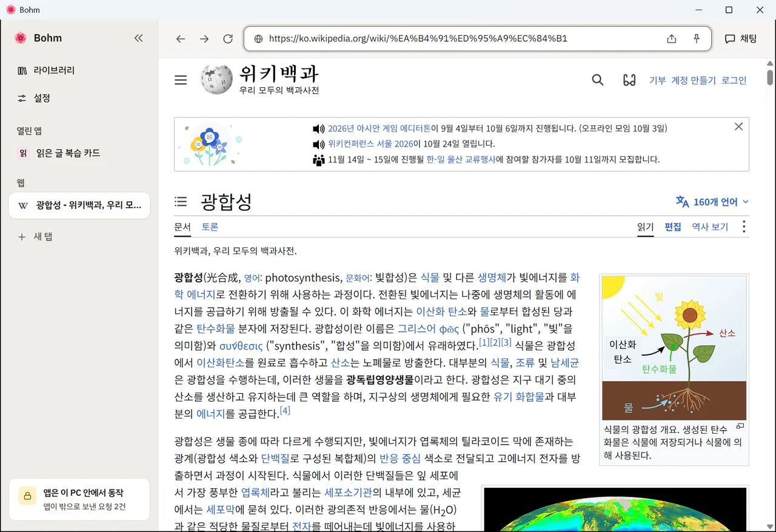The height and width of the screenshot is (532, 776).
Task: Open the 역사 보기 tab
Action: (x=710, y=227)
